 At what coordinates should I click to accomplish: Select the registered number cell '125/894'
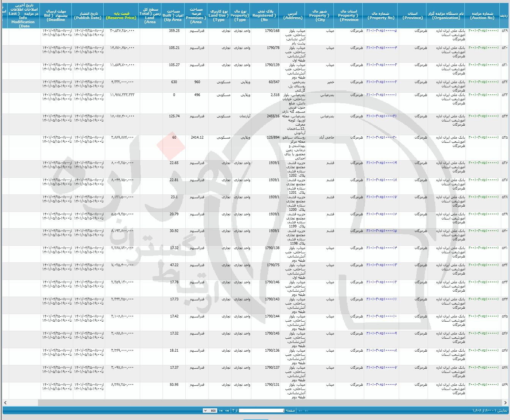(273, 137)
